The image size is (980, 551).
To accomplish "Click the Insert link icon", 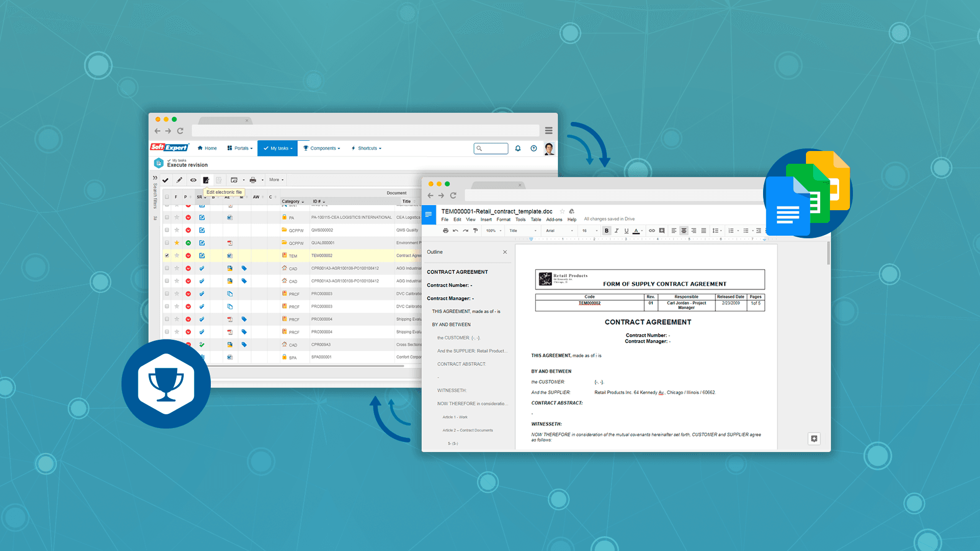I will (652, 231).
